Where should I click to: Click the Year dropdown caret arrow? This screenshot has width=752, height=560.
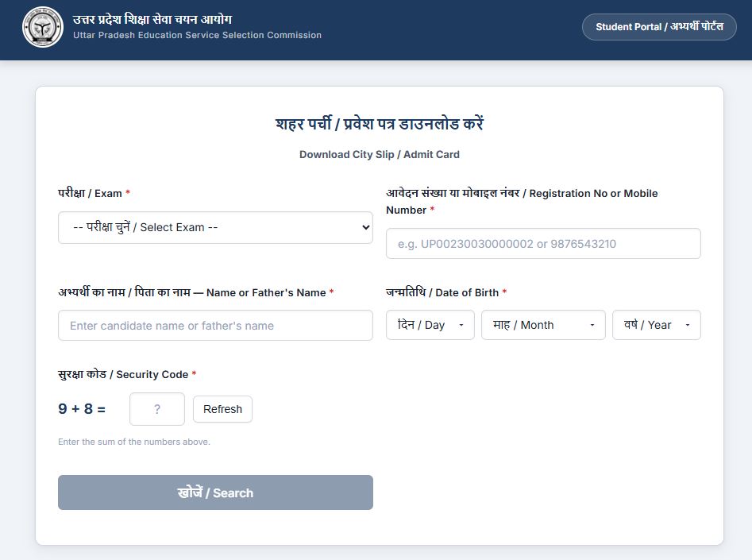pos(688,325)
